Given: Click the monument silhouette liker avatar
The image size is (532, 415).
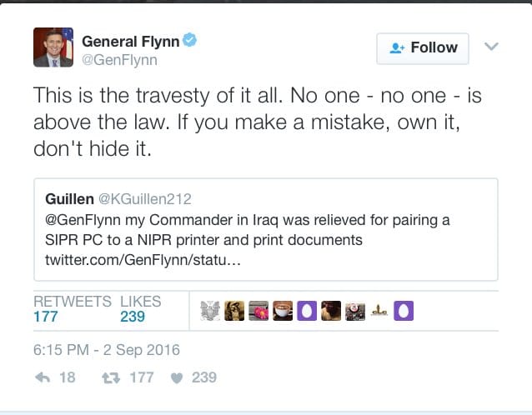Looking at the screenshot, I should pos(379,311).
